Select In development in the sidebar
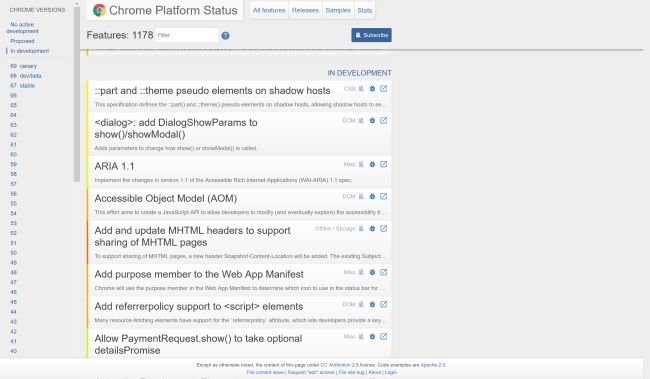 click(30, 51)
